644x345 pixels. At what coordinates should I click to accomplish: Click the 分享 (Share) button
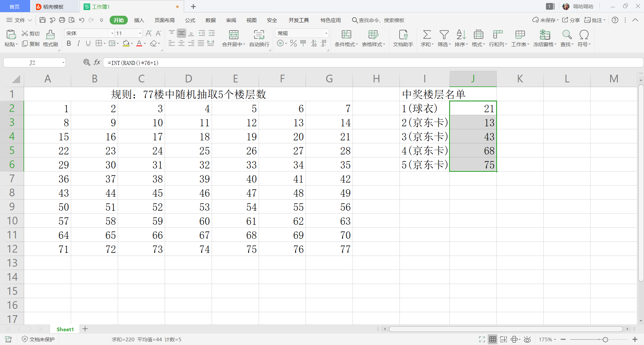click(571, 20)
